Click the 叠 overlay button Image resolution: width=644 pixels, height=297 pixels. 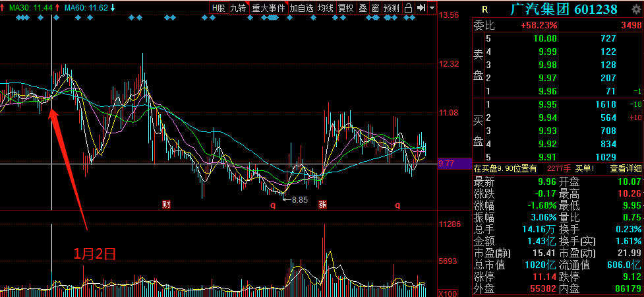[x=363, y=7]
